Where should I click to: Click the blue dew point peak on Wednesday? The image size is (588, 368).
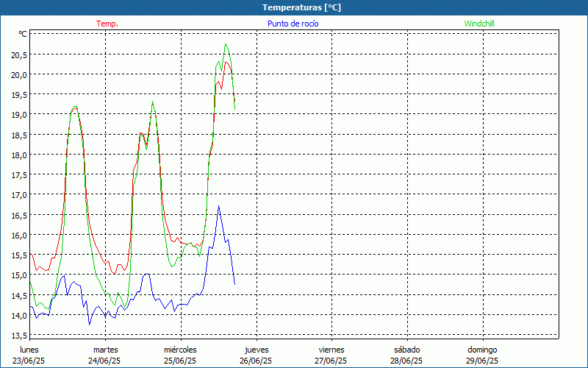[x=218, y=206]
